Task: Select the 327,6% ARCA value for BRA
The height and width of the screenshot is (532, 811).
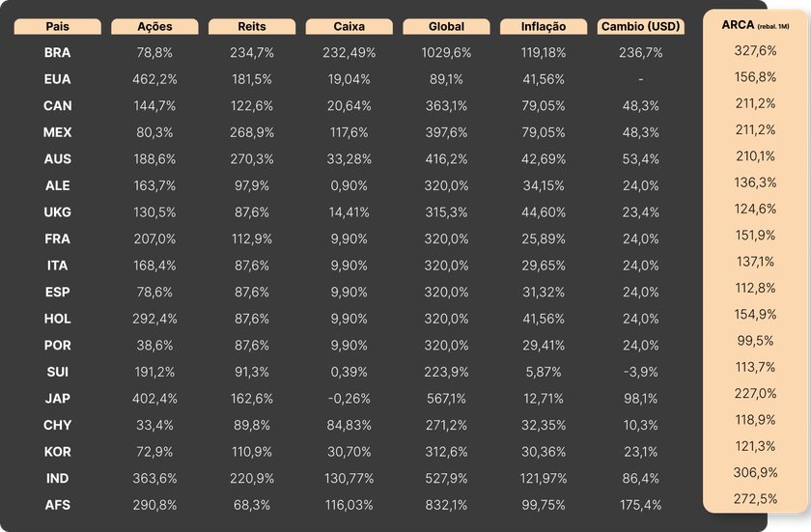Action: coord(755,51)
